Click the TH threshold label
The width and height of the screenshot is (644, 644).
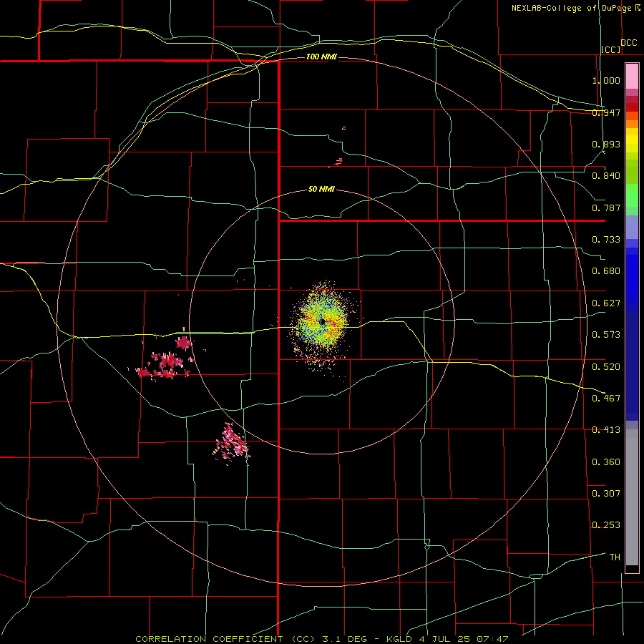(615, 557)
